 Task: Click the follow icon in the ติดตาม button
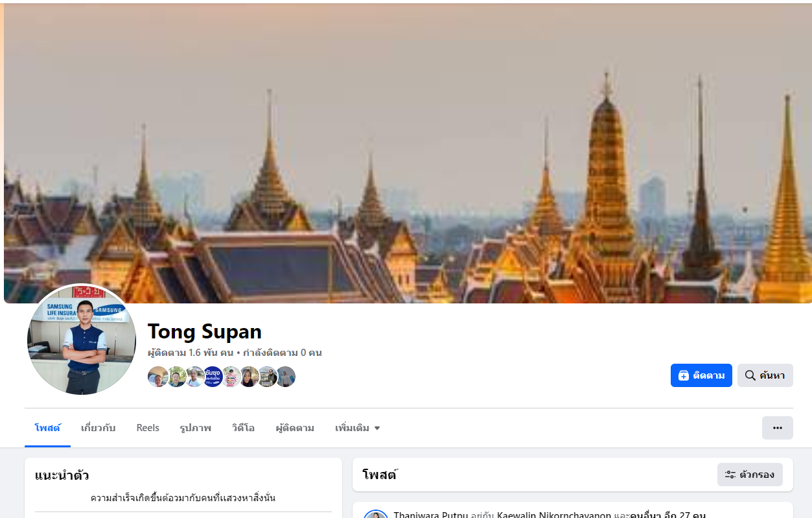[683, 375]
